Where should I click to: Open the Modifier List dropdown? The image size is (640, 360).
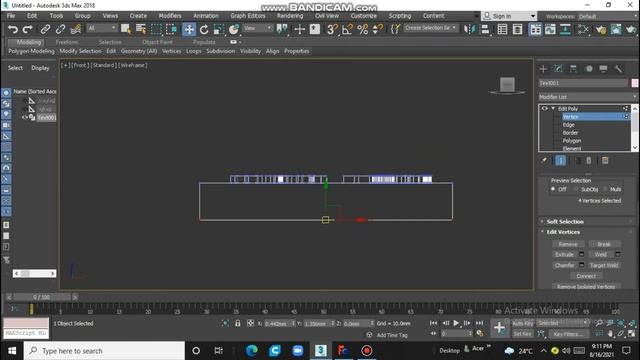[588, 97]
